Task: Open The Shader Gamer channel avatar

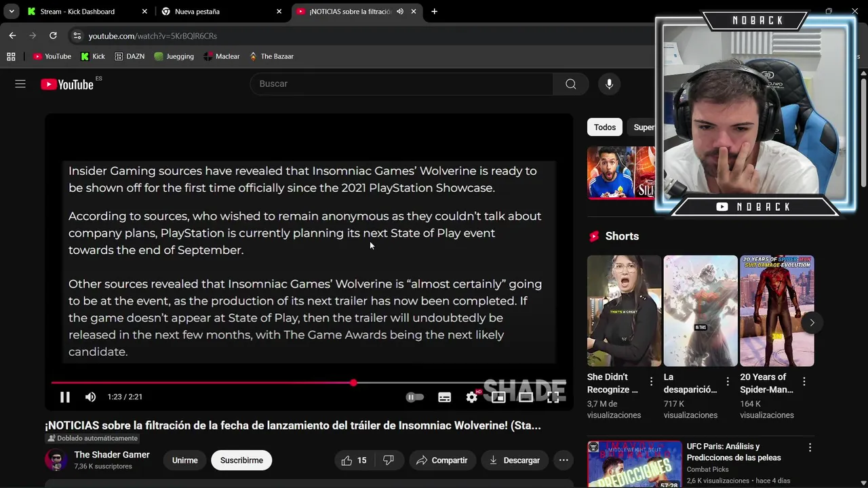Action: click(56, 460)
